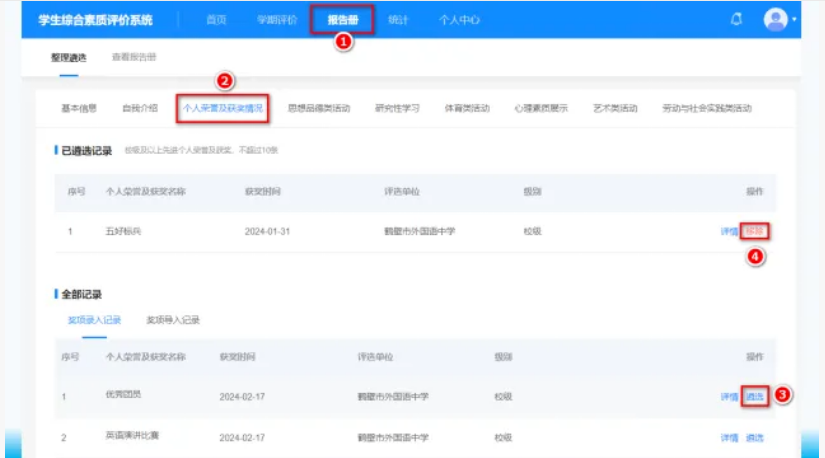The image size is (825, 458).
Task: Click 遴选 for the 优秀团员 record
Action: click(755, 396)
